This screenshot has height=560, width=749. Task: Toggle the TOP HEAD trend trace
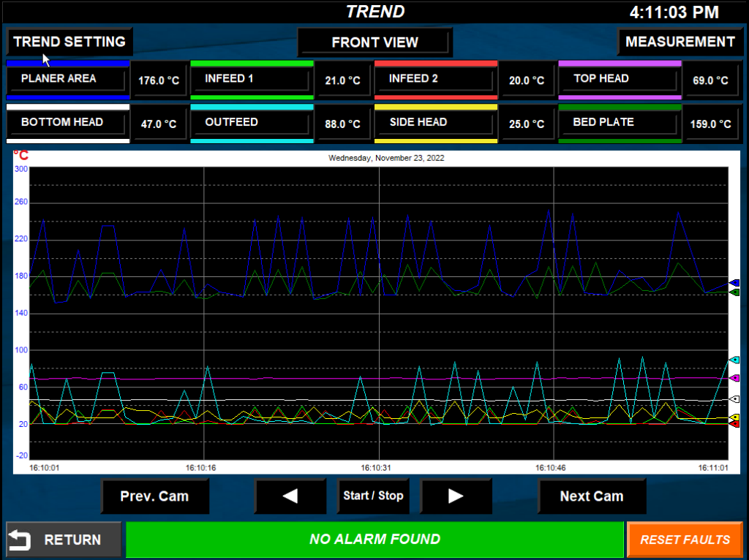point(620,78)
